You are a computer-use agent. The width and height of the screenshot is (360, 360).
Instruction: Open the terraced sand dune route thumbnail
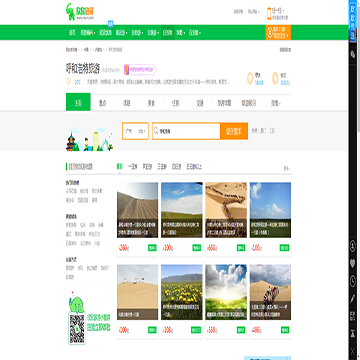137,210
